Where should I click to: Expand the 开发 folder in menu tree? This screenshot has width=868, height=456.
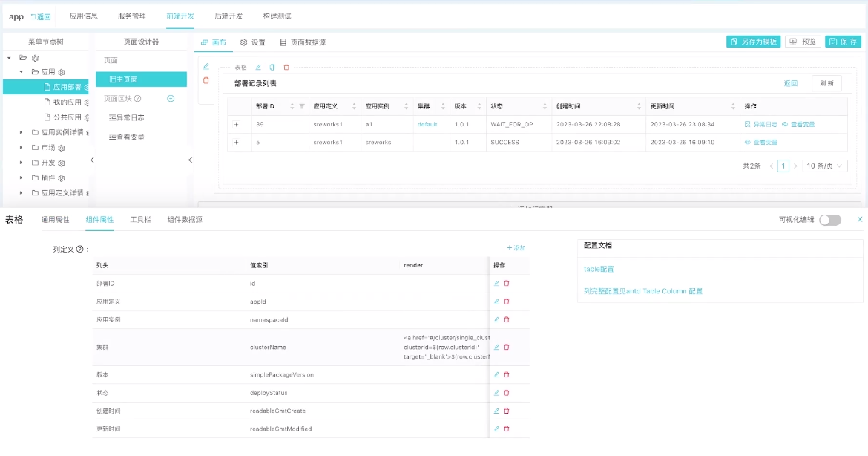point(21,163)
